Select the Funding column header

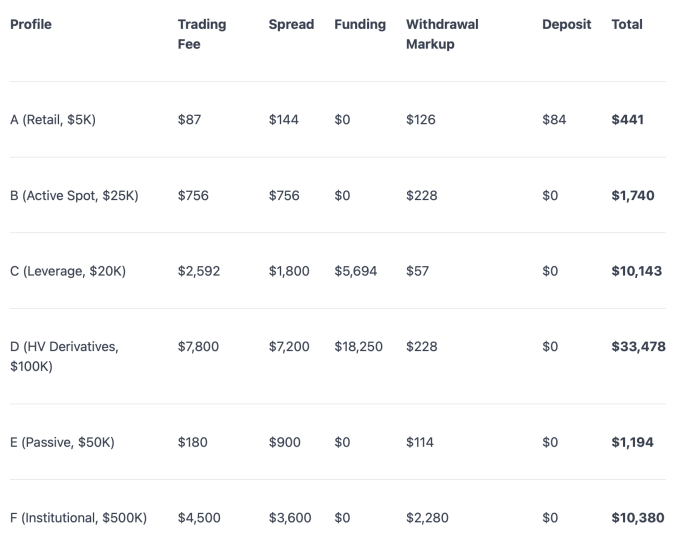click(x=360, y=24)
